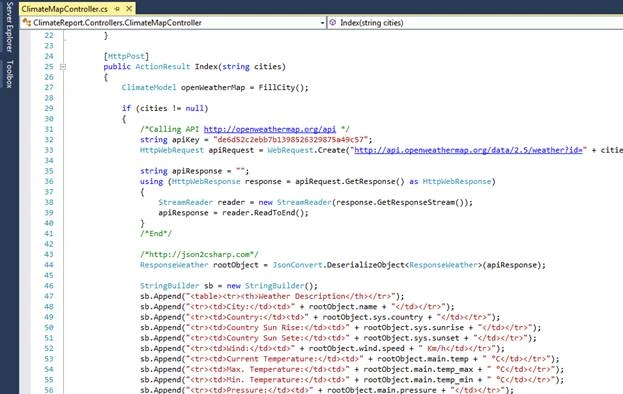Screen dimensions: 623x394
Task: Click 'if (cities != null)' on line 29
Action: (x=165, y=108)
